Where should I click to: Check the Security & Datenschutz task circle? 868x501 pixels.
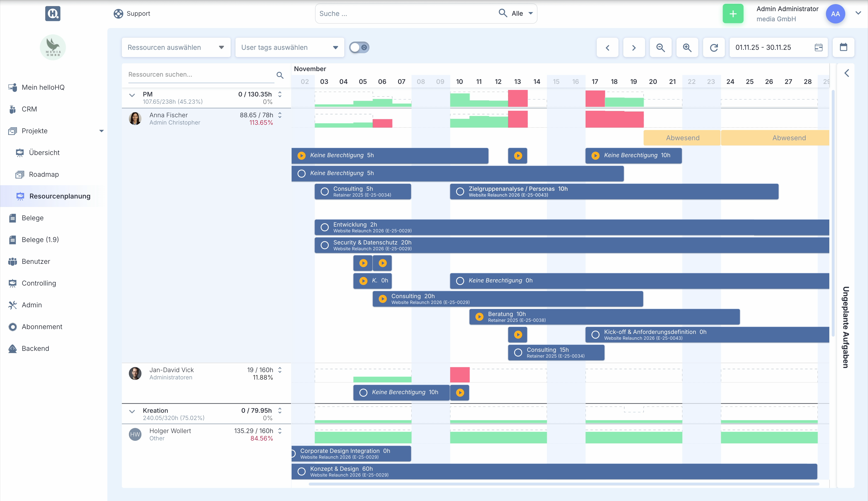[324, 245]
